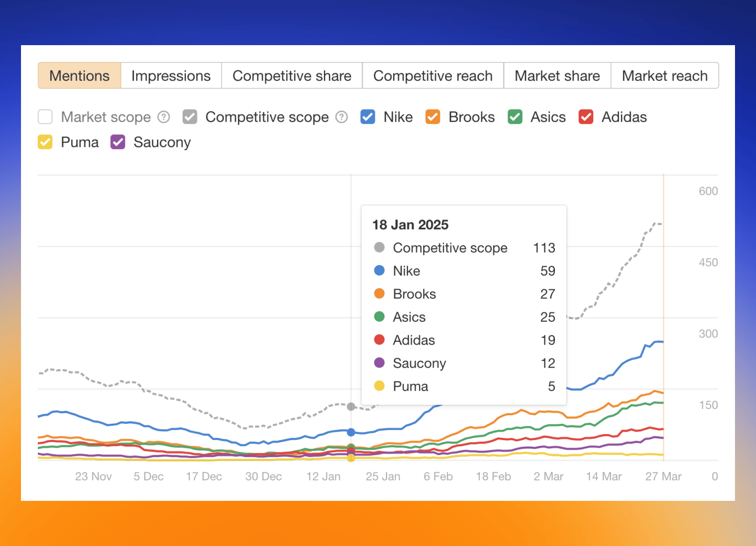Click the orange Brooks dot in the tooltip
Screen dimensions: 756x546
coord(379,294)
